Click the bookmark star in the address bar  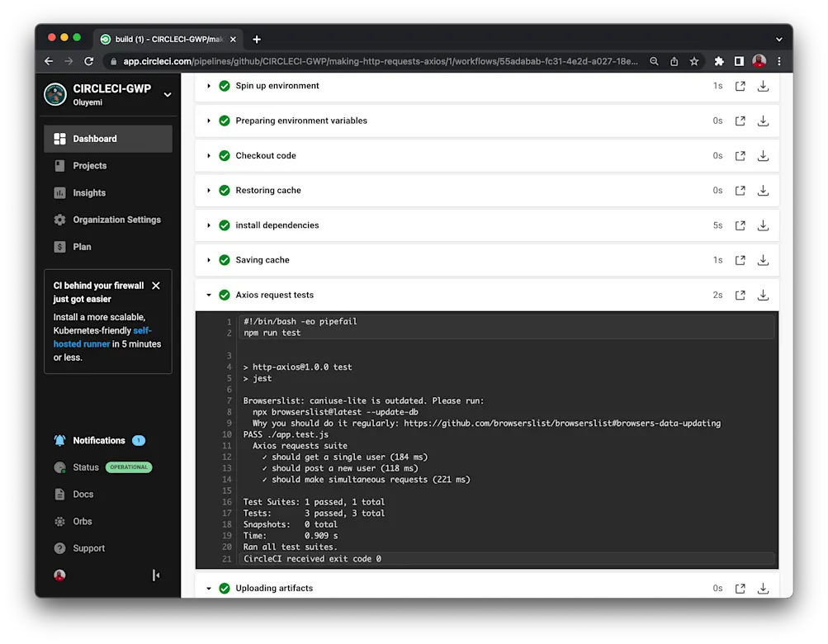(x=693, y=60)
